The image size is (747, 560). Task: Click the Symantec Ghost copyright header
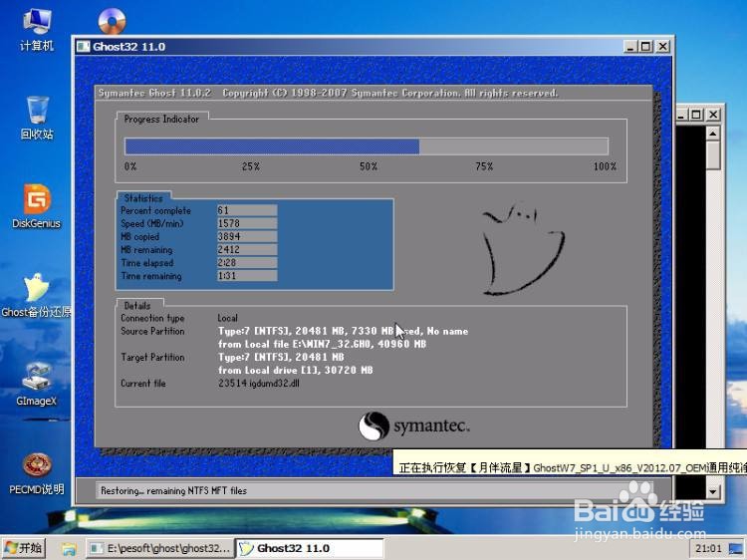[x=329, y=93]
